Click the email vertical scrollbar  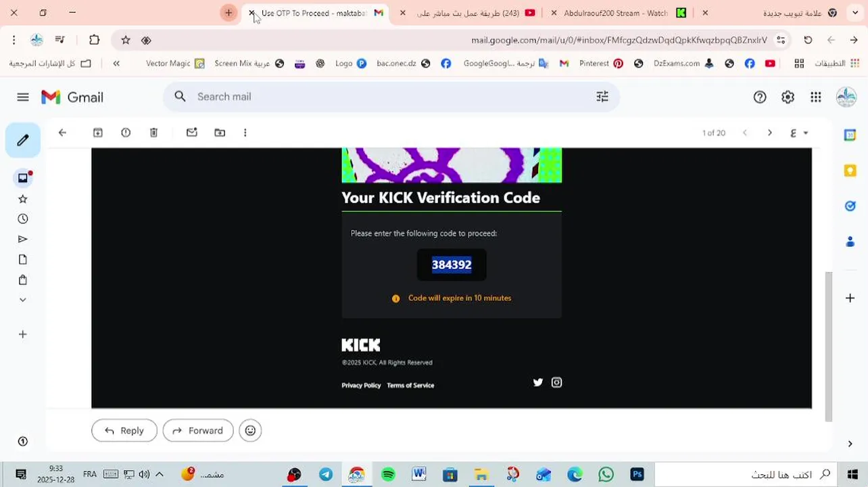(x=829, y=346)
